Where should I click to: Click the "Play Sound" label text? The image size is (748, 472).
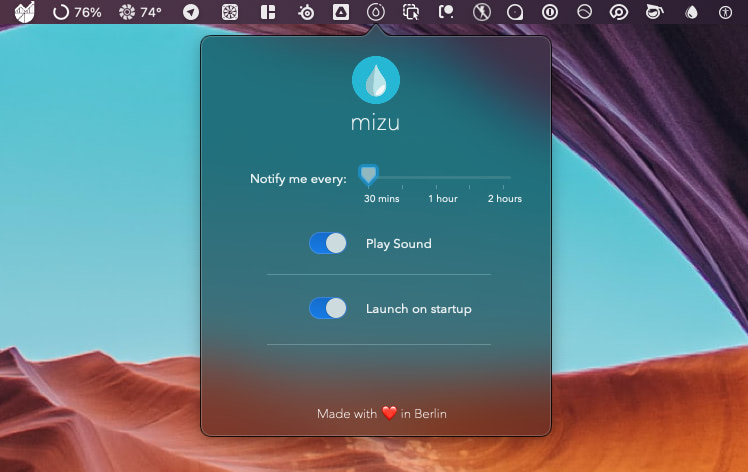399,244
